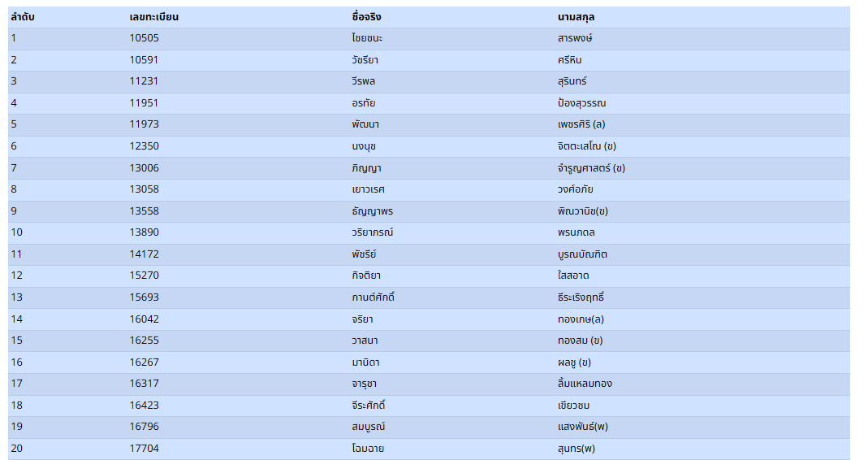Click the ลำดับ column header
This screenshot has height=460, width=868.
[x=23, y=17]
